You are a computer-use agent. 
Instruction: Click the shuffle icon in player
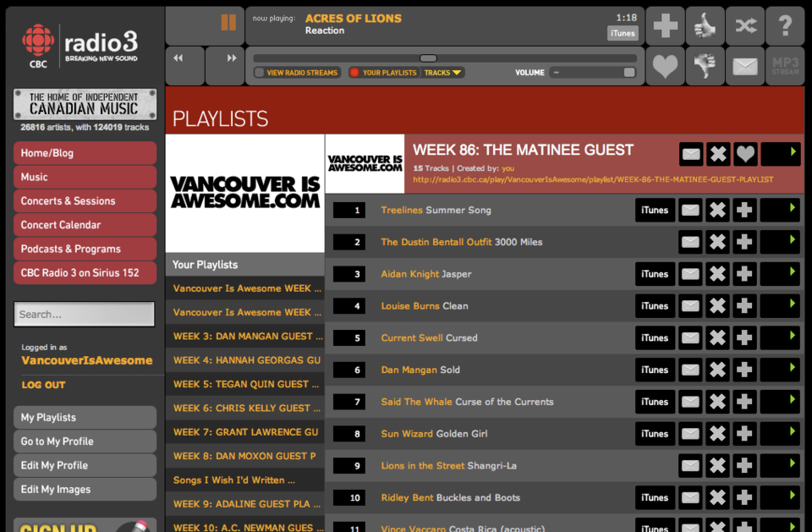point(745,25)
